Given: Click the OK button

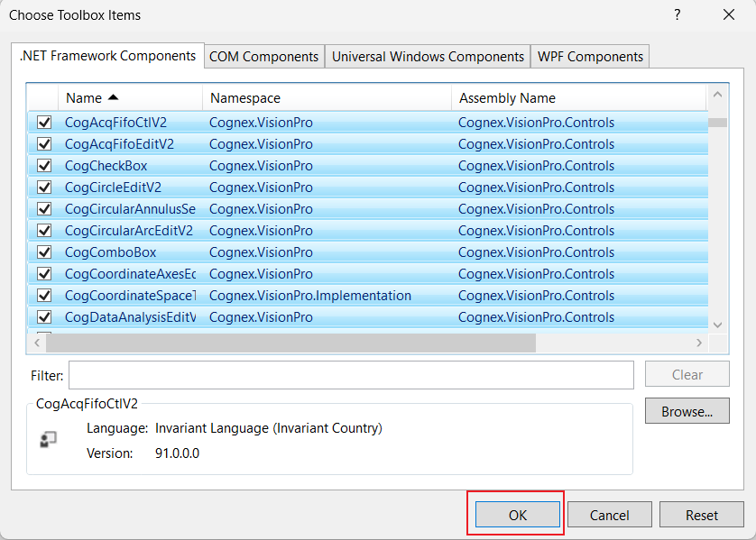Looking at the screenshot, I should point(516,514).
